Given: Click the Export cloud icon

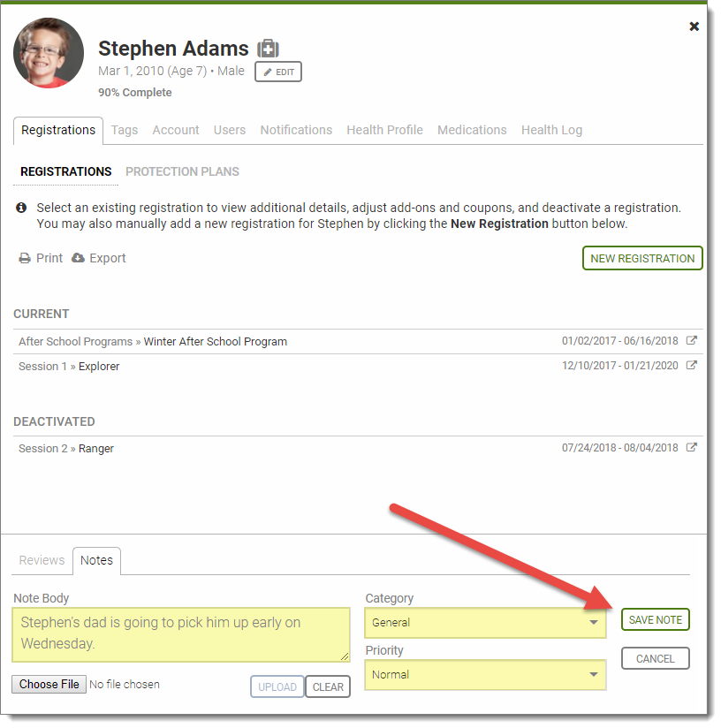Looking at the screenshot, I should coord(78,258).
